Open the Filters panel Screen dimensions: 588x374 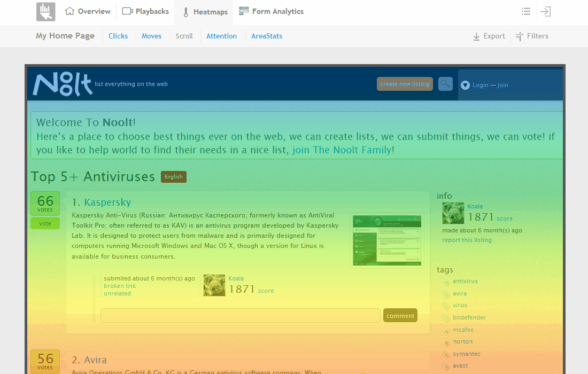[x=532, y=36]
